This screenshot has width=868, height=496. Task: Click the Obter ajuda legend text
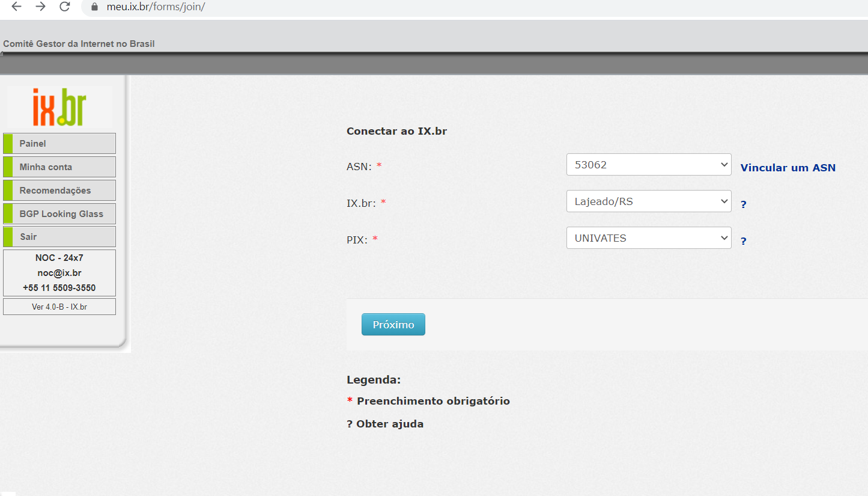(390, 424)
